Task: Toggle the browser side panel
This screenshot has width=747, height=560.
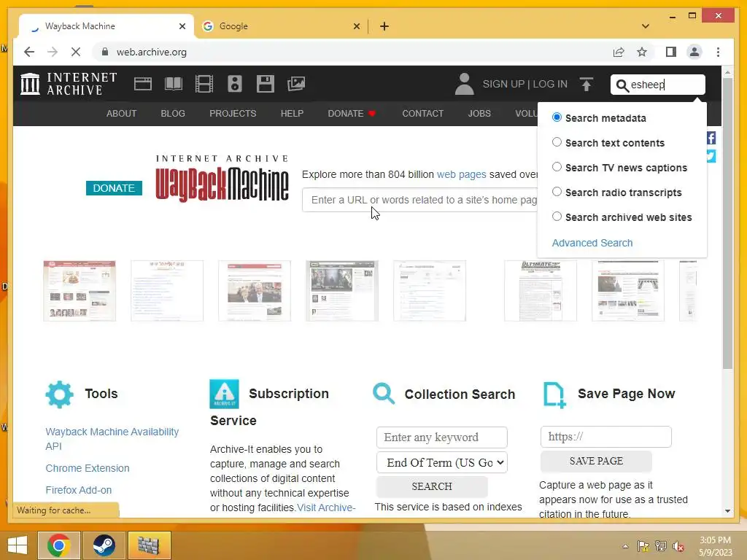Action: [x=671, y=52]
